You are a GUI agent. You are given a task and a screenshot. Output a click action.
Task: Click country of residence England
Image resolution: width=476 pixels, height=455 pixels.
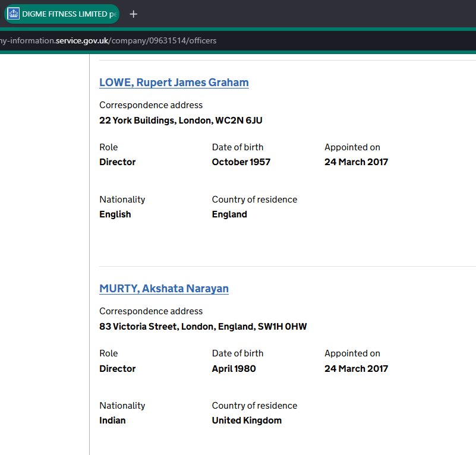pyautogui.click(x=229, y=214)
